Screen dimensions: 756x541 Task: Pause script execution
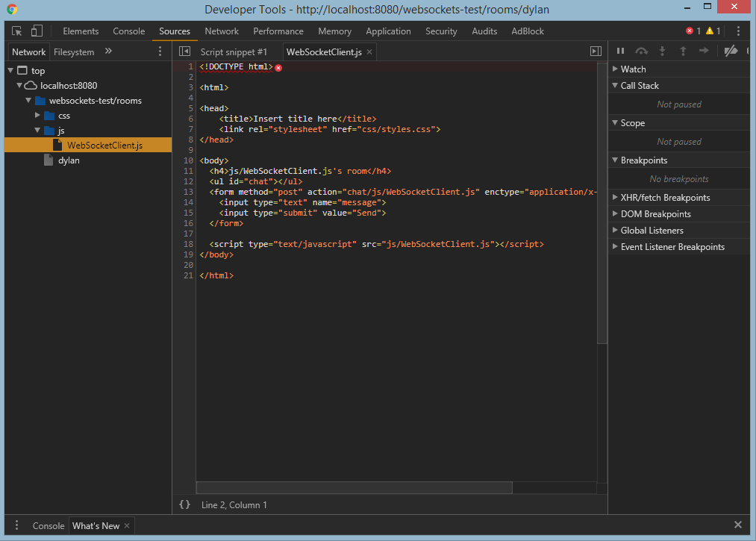tap(620, 51)
